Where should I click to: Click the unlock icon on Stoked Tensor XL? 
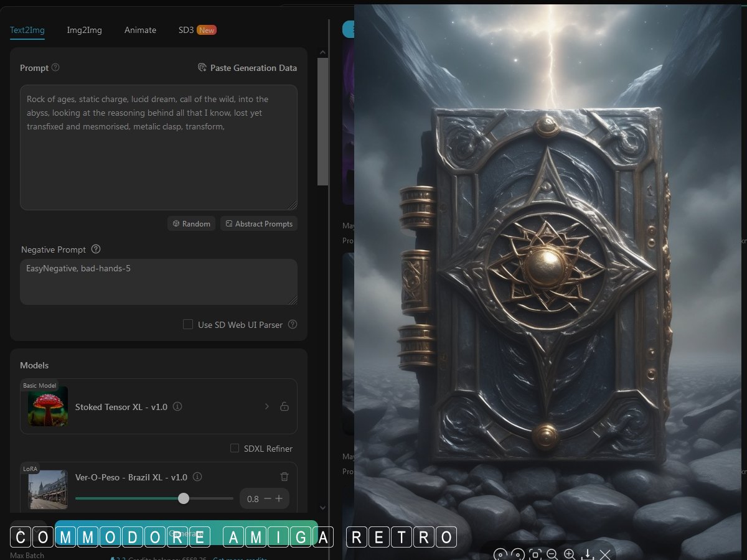[x=284, y=406]
